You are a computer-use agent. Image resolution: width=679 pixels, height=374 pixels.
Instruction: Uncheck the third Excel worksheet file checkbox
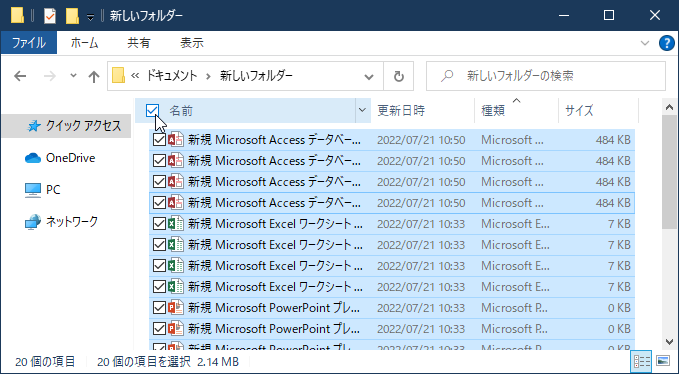(x=159, y=266)
